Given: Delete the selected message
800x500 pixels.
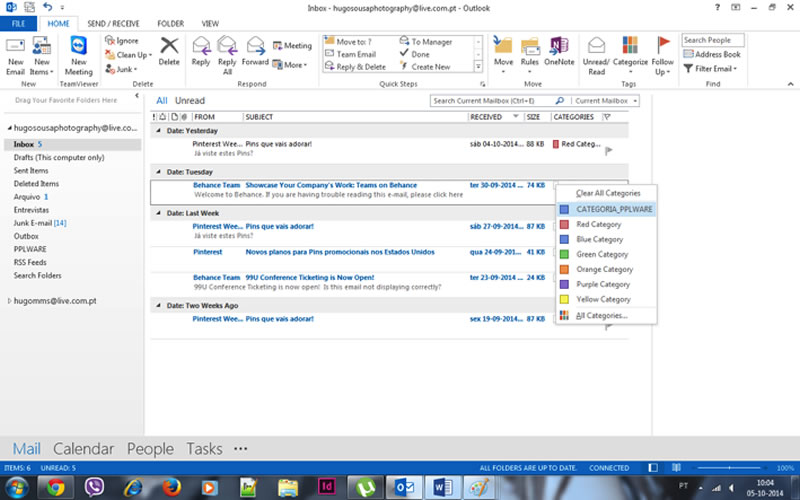Looking at the screenshot, I should pos(169,52).
